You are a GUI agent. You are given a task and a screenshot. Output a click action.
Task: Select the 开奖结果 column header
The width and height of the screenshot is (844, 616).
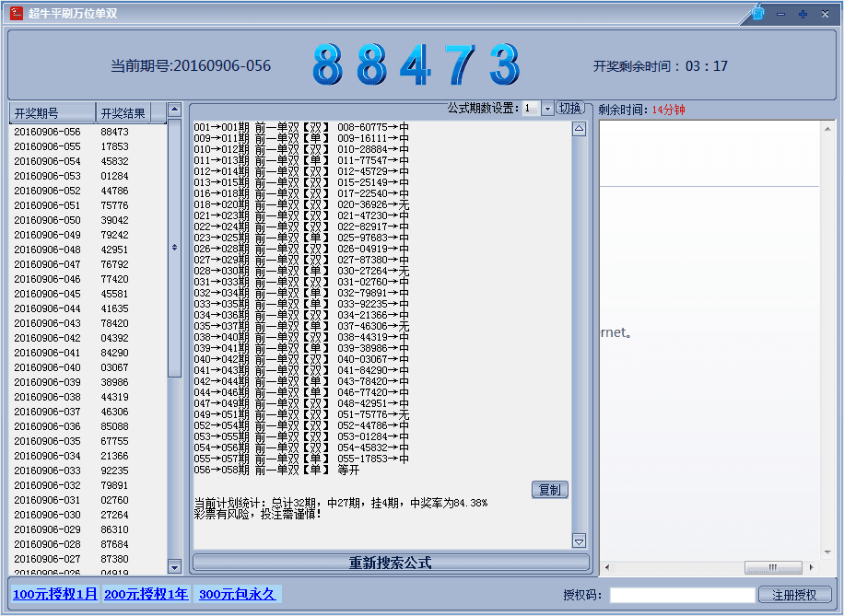pos(123,113)
